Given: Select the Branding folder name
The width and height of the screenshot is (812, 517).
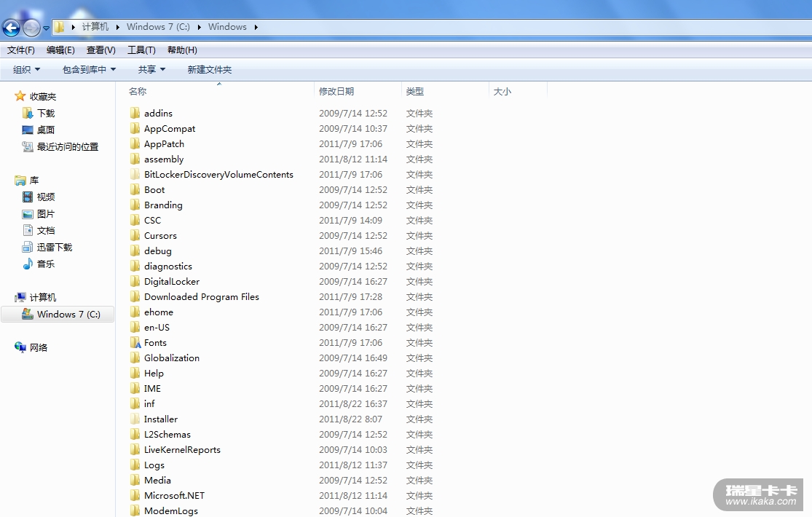Looking at the screenshot, I should [x=163, y=205].
